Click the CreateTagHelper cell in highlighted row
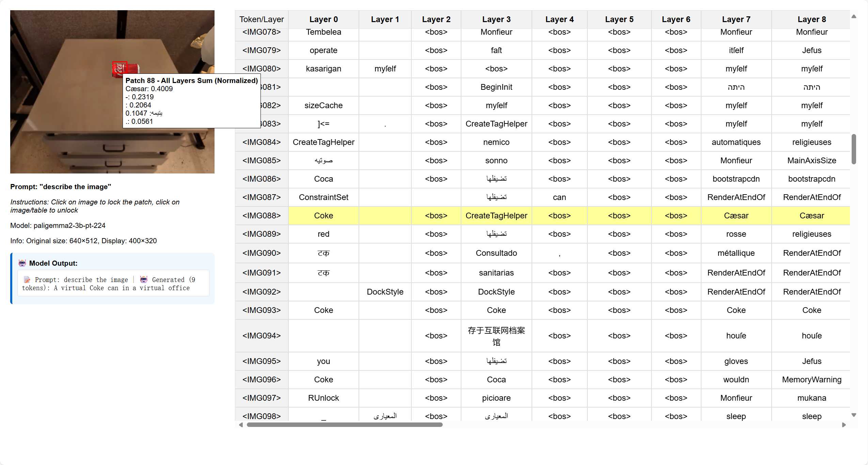868x465 pixels. pos(496,216)
